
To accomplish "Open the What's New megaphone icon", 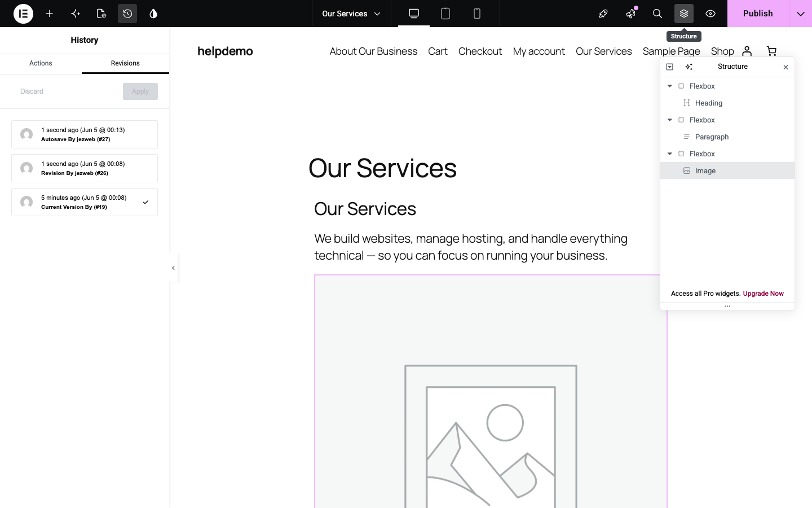I will click(x=630, y=14).
